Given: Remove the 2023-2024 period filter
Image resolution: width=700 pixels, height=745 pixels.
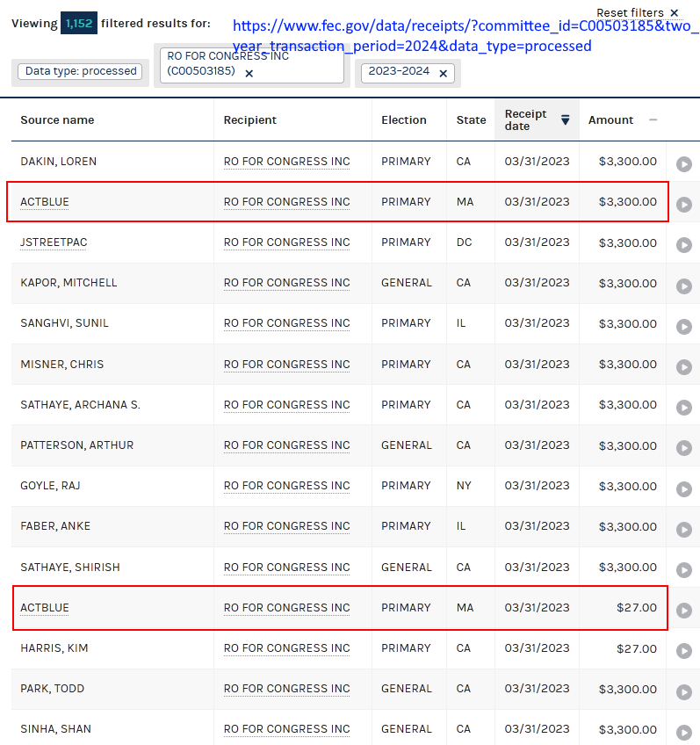Looking at the screenshot, I should [x=443, y=74].
